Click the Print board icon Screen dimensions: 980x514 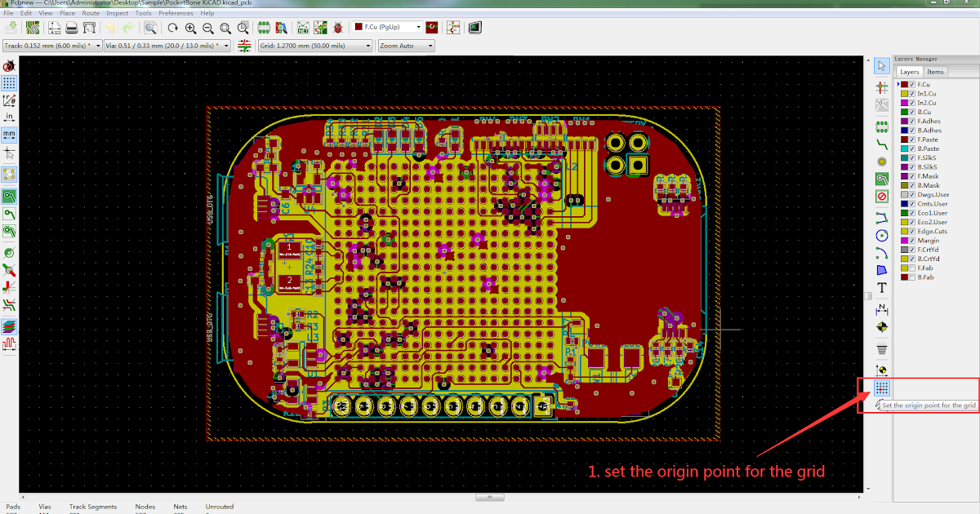tap(71, 28)
